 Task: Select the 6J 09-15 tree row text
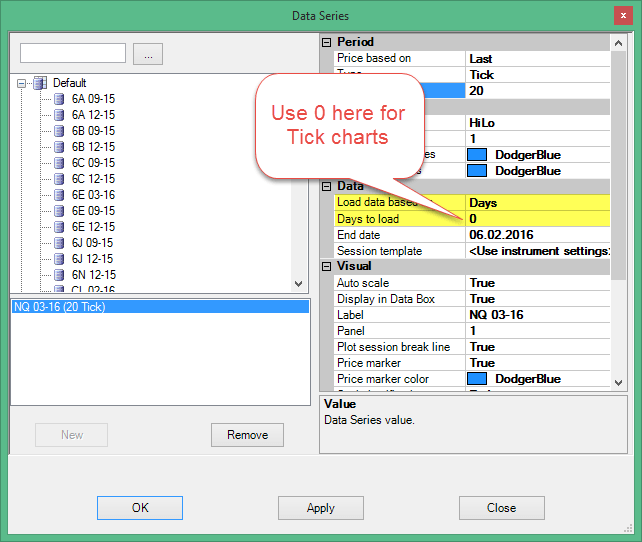coord(92,243)
